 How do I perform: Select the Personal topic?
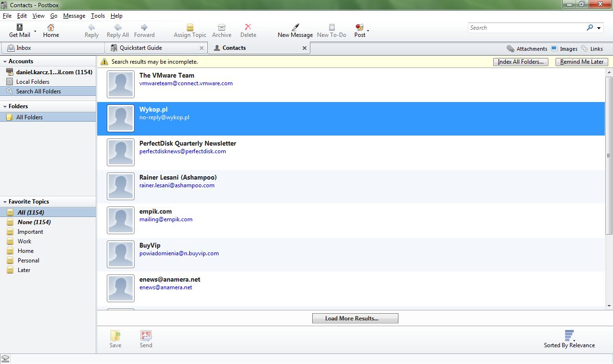(48, 261)
